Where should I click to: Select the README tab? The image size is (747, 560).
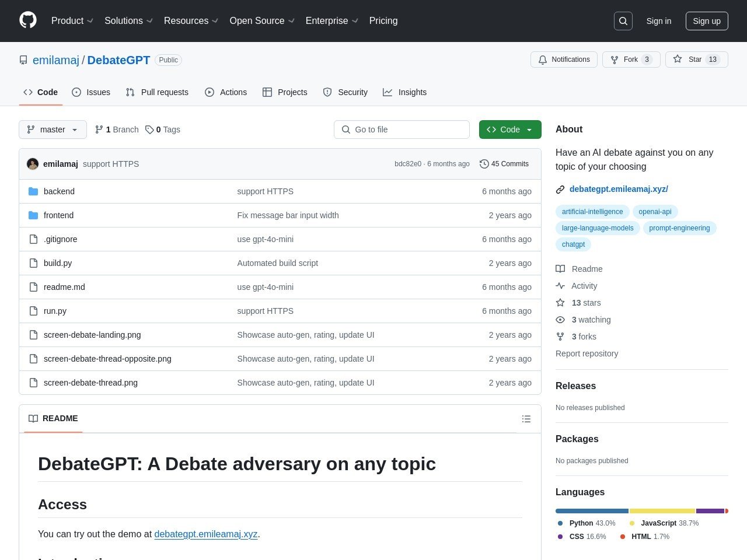point(53,418)
